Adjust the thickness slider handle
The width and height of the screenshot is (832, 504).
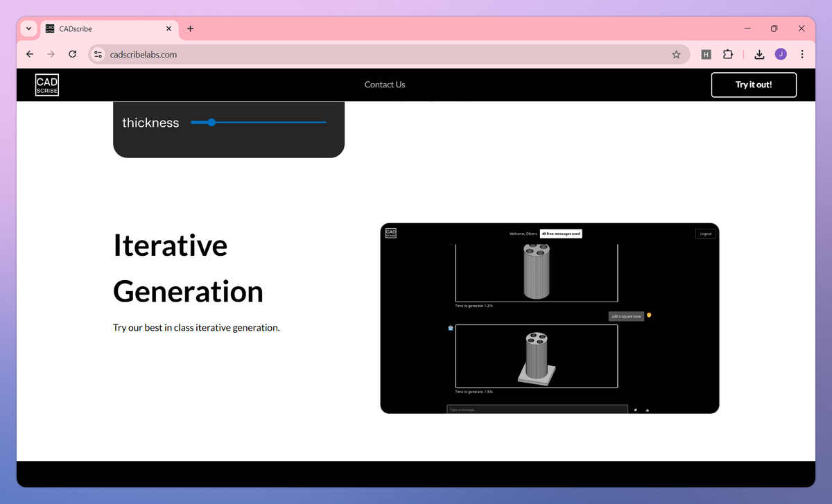point(210,122)
